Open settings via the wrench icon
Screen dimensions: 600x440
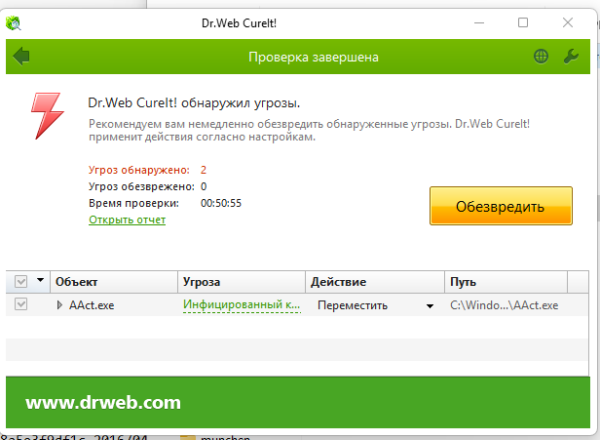tap(571, 56)
